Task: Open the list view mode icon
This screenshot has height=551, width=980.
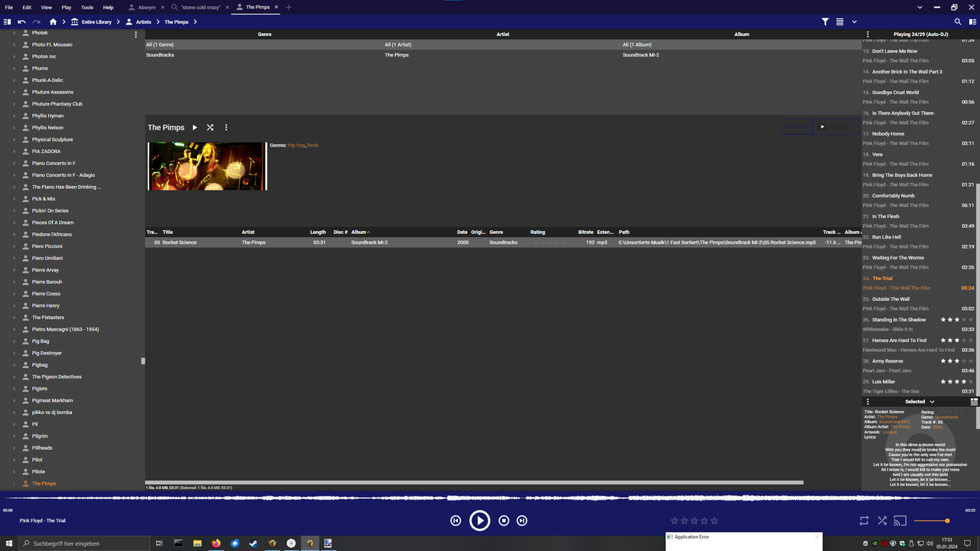Action: click(840, 22)
